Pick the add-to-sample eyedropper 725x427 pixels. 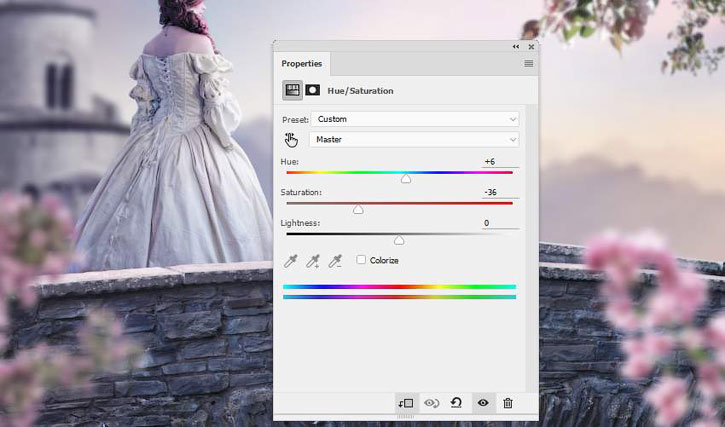(313, 261)
